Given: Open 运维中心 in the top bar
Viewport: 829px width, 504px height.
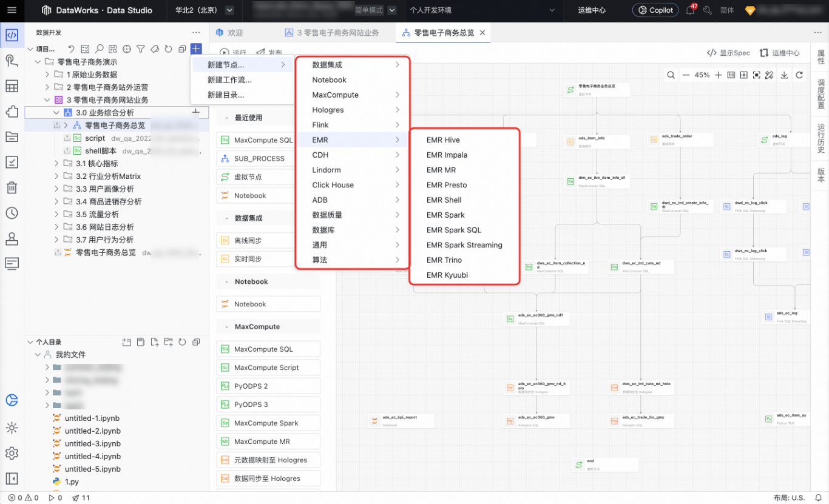Looking at the screenshot, I should click(x=592, y=10).
